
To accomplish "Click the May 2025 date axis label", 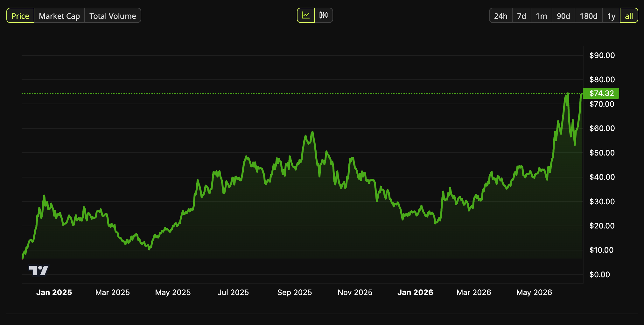I will (173, 292).
